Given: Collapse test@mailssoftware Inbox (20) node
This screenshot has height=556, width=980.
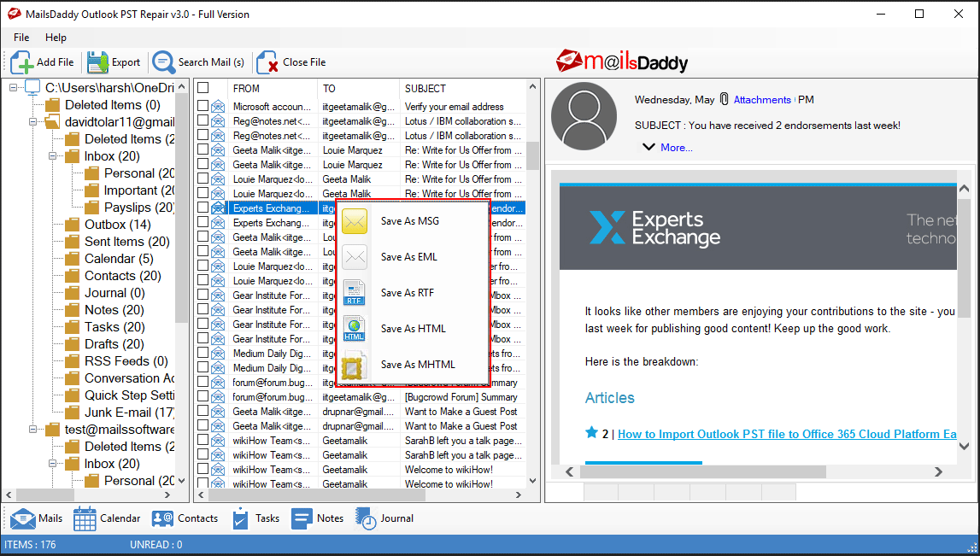Looking at the screenshot, I should point(53,464).
